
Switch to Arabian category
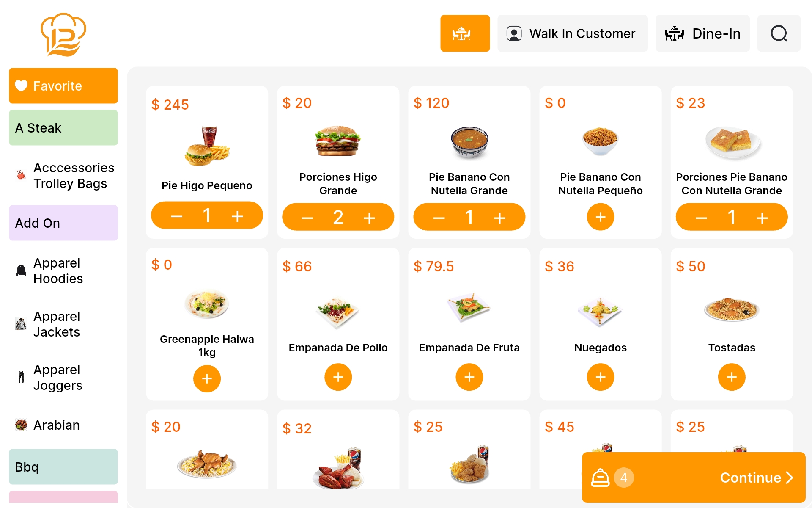point(56,425)
